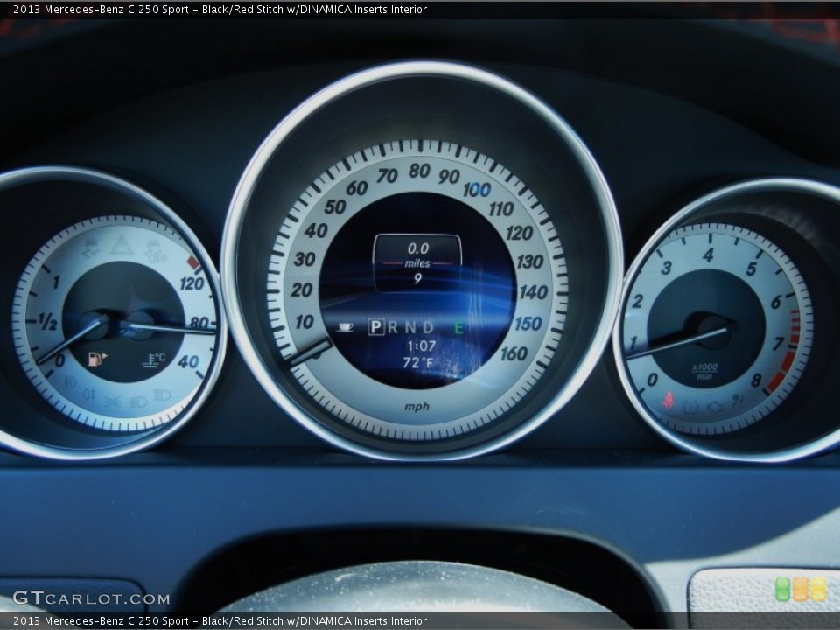Click the fuel gauge needle
This screenshot has width=840, height=630.
71,342
